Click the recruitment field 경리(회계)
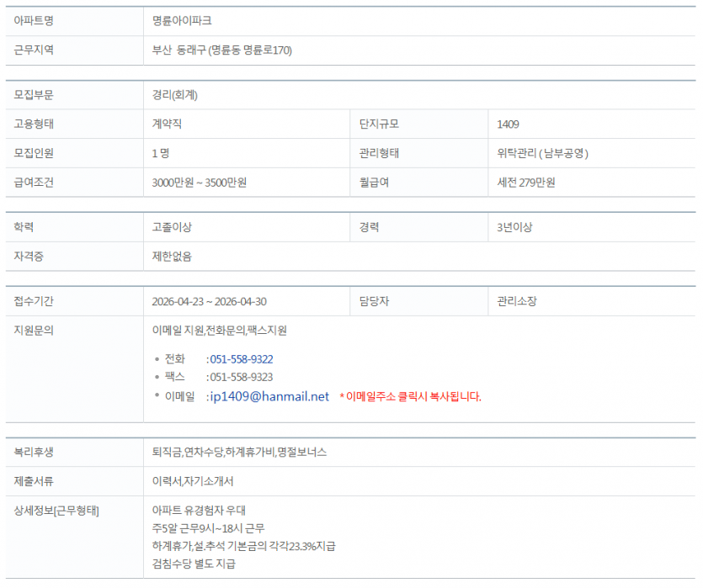 (175, 95)
